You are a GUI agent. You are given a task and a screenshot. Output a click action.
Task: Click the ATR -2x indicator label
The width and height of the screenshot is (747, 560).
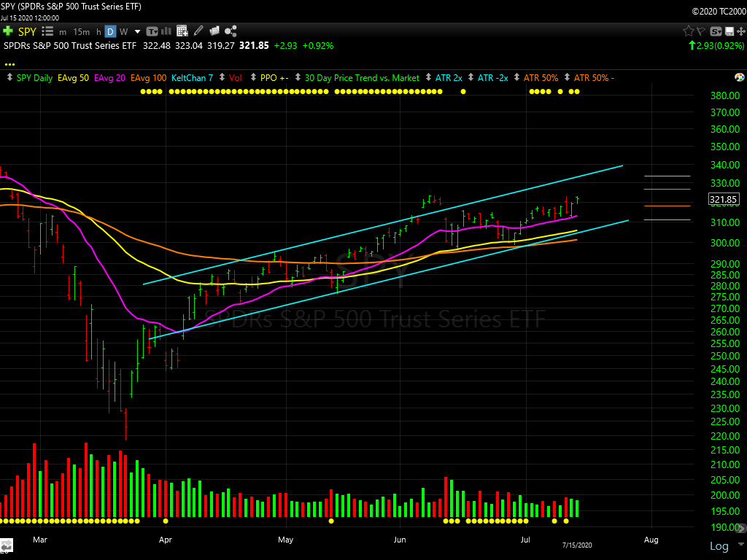(x=493, y=77)
